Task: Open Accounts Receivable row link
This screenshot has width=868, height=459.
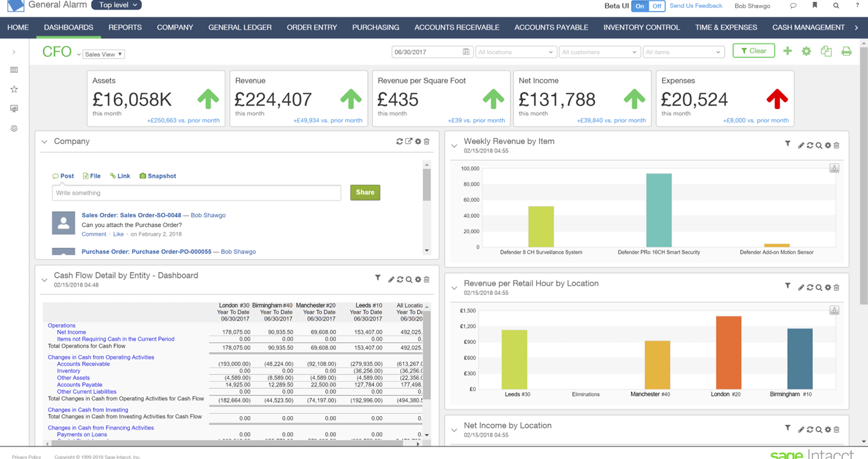Action: [x=83, y=364]
